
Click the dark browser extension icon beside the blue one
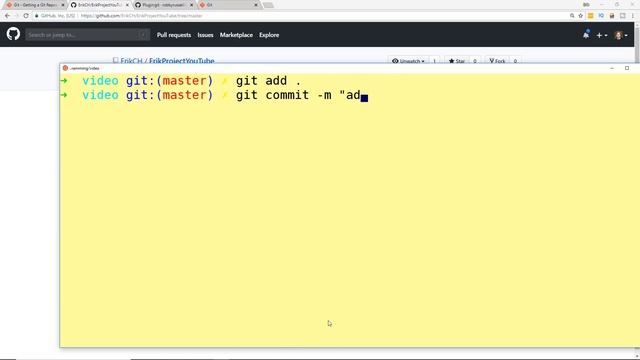coord(612,16)
